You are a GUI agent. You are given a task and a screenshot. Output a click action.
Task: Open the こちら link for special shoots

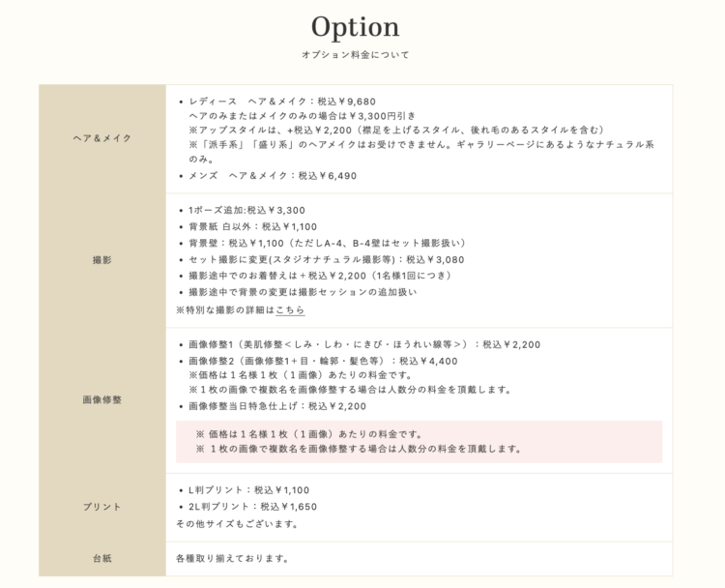click(x=290, y=310)
